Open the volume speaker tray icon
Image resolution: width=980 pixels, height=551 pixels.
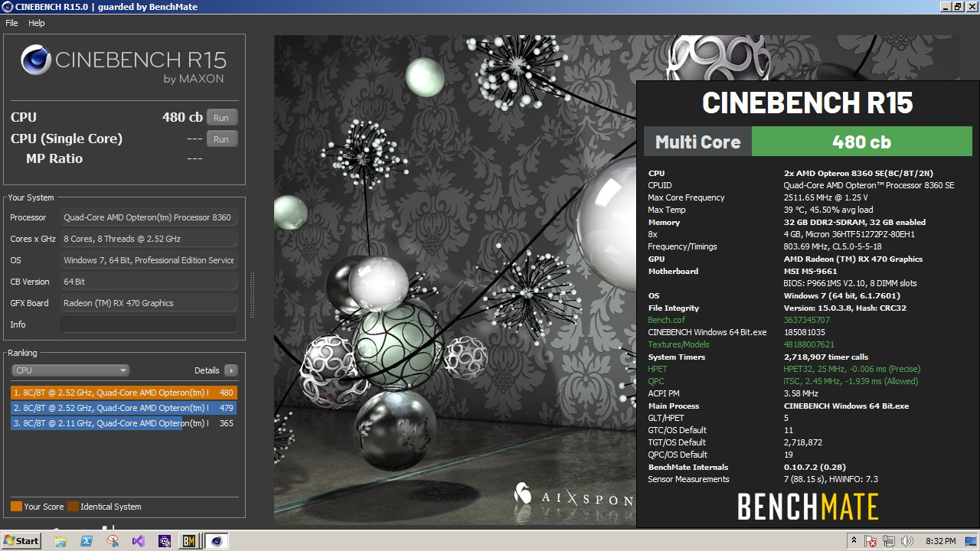907,541
